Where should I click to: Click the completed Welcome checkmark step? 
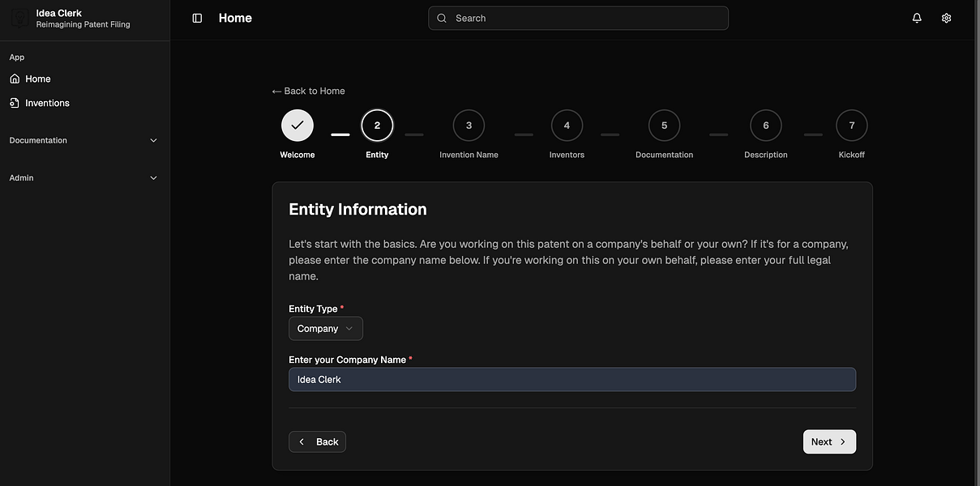[297, 126]
